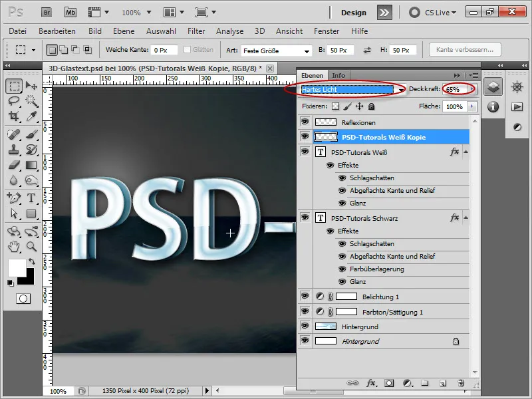Select the Eyedropper tool
532x399 pixels.
tap(31, 116)
